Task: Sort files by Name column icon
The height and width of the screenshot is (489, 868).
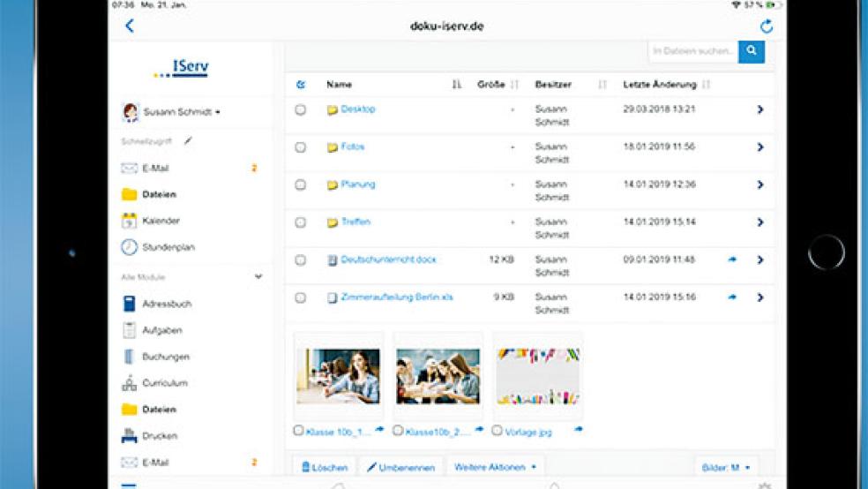Action: pos(456,84)
